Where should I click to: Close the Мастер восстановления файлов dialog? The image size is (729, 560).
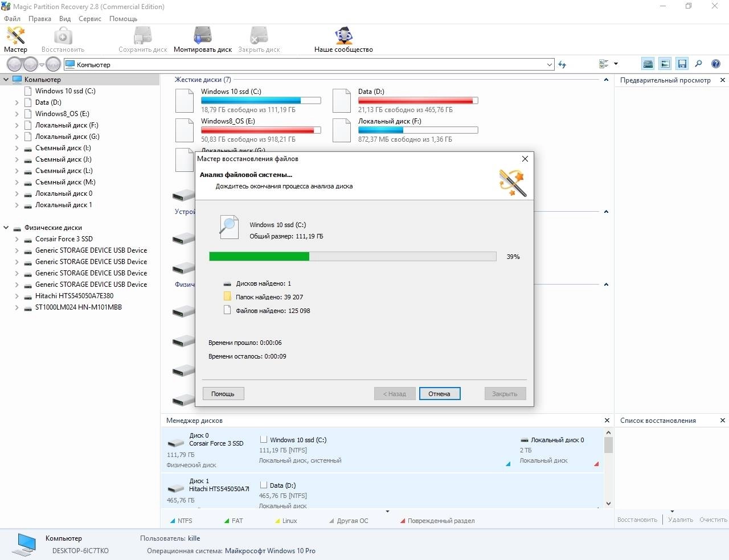click(525, 159)
